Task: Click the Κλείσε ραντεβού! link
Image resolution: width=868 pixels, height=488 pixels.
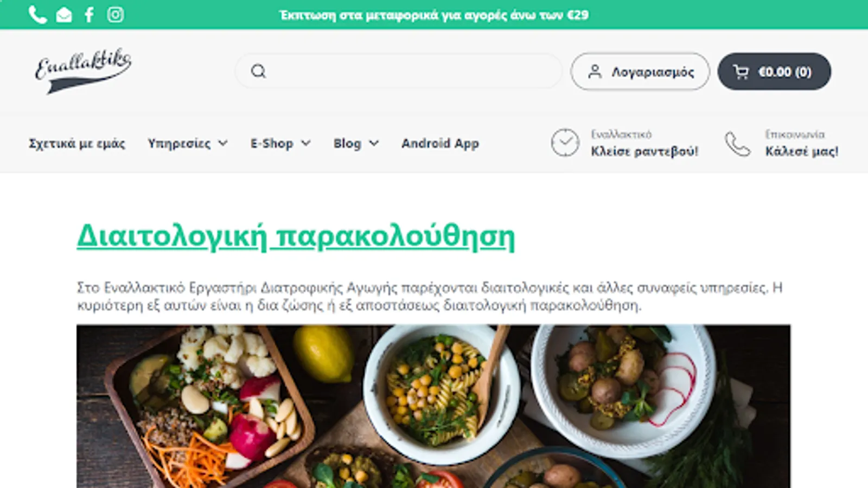Action: click(x=644, y=151)
